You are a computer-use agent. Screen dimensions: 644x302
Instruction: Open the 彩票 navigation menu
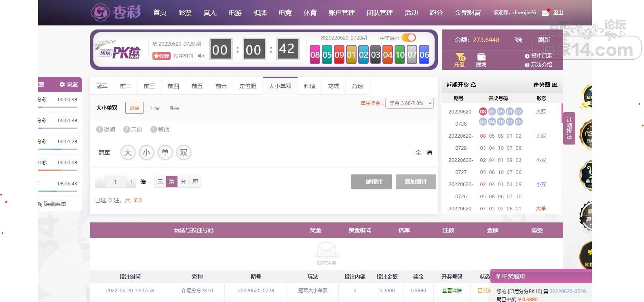point(185,13)
